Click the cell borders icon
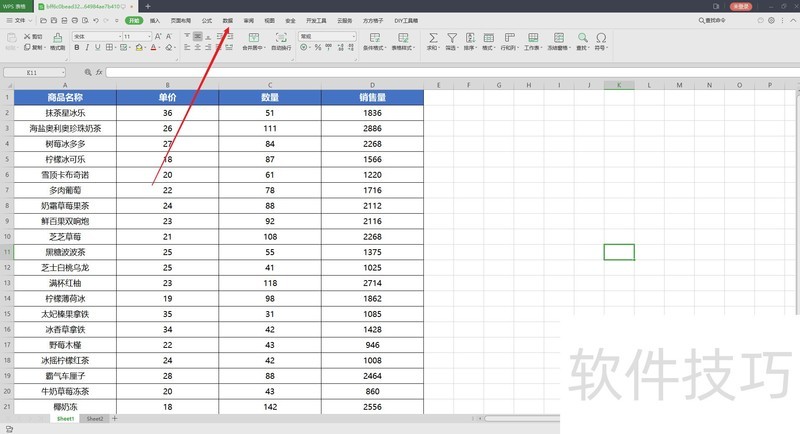This screenshot has height=434, width=800. point(109,47)
